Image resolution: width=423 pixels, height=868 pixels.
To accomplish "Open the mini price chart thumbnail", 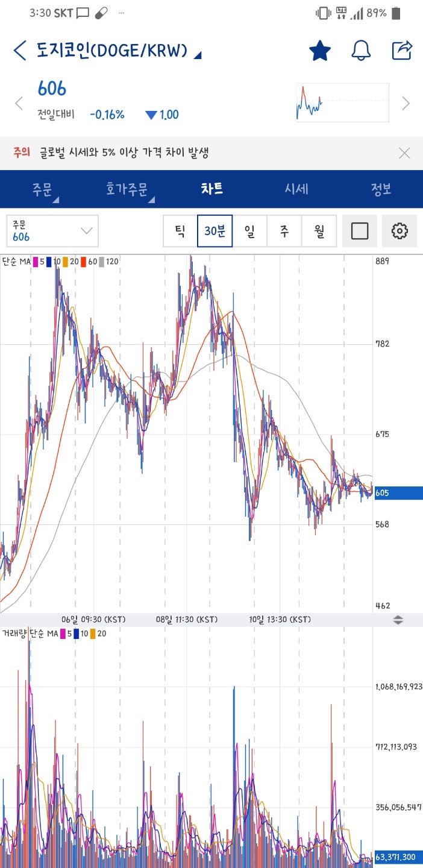I will point(342,102).
